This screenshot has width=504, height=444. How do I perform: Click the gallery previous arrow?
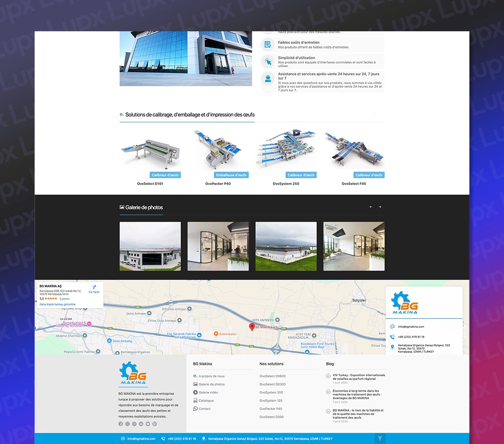click(371, 207)
